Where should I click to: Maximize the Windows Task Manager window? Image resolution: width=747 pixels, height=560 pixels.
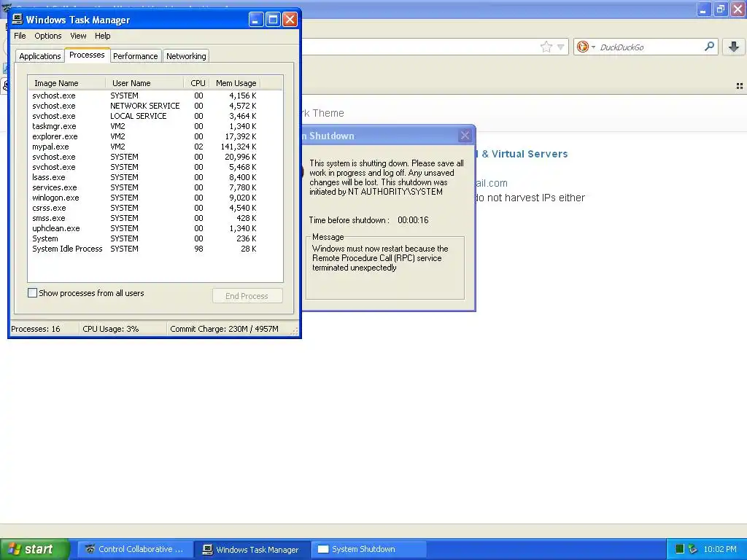273,20
